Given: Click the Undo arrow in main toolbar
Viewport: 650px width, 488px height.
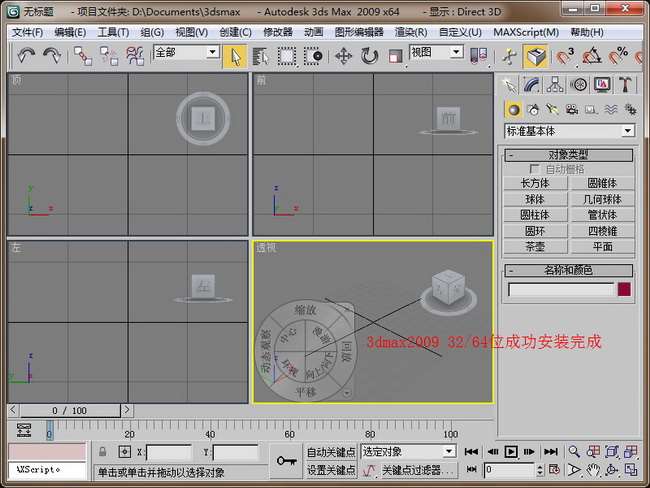Looking at the screenshot, I should click(26, 55).
